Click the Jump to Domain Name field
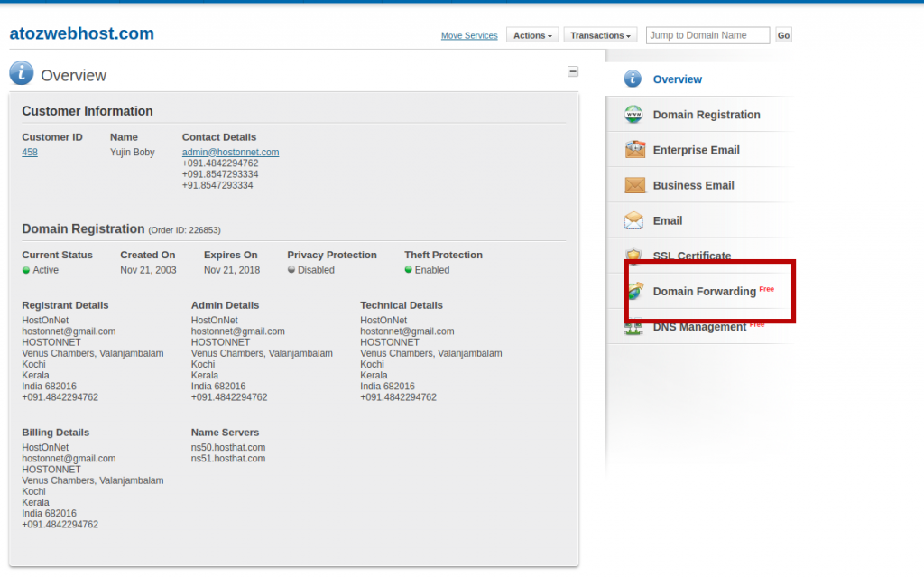The width and height of the screenshot is (924, 578). pyautogui.click(x=707, y=34)
